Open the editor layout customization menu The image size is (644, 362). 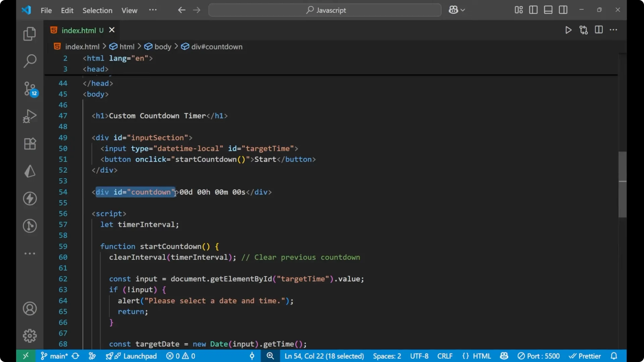(518, 10)
